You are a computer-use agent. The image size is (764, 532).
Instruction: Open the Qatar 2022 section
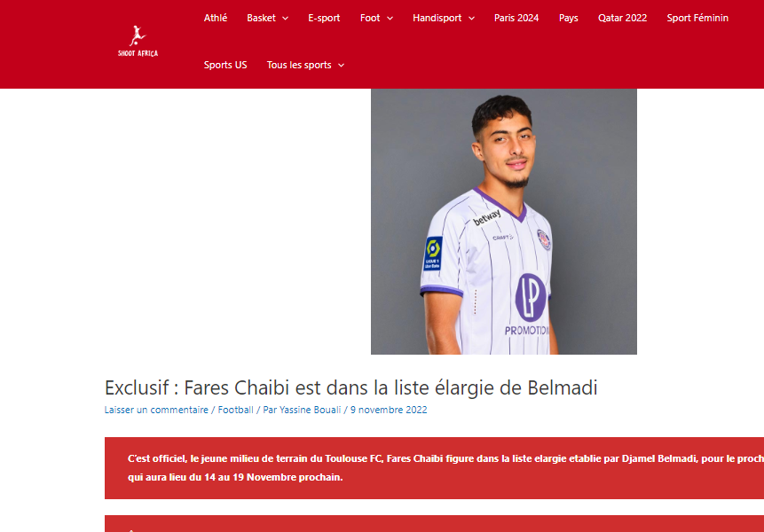622,18
